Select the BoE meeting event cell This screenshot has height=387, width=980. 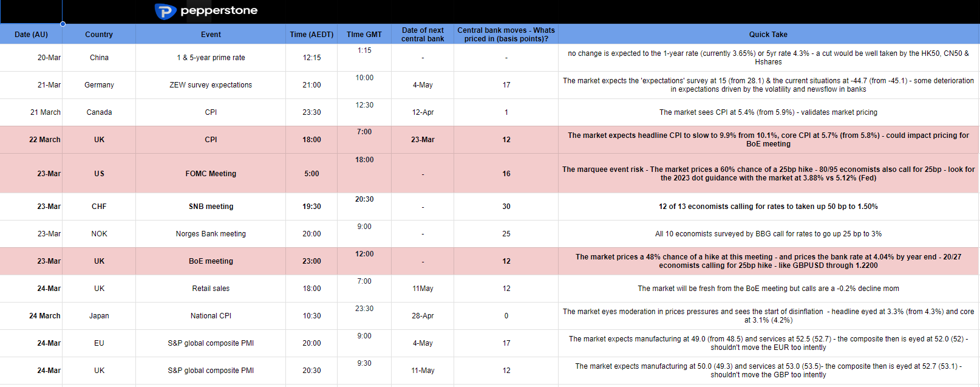(211, 261)
